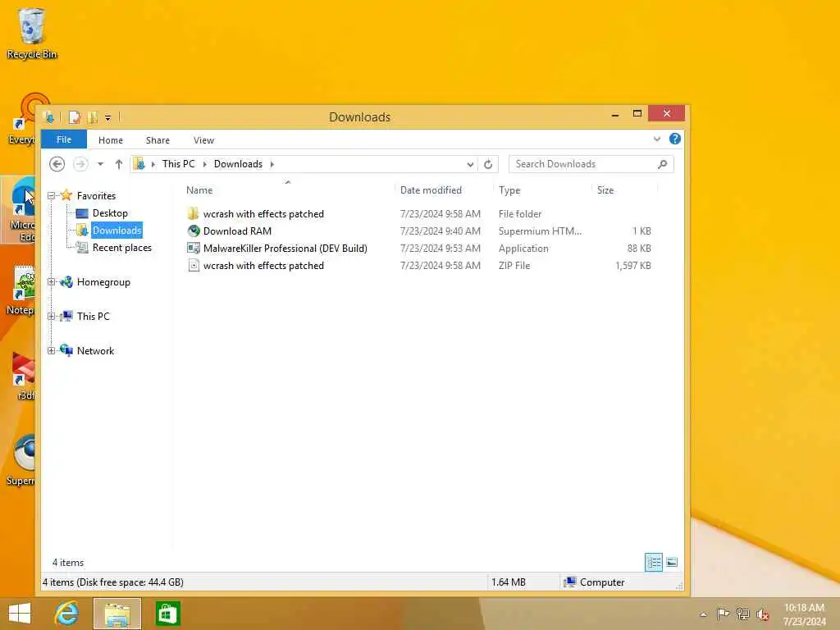840x630 pixels.
Task: Launch Internet Explorer from taskbar
Action: tap(67, 614)
